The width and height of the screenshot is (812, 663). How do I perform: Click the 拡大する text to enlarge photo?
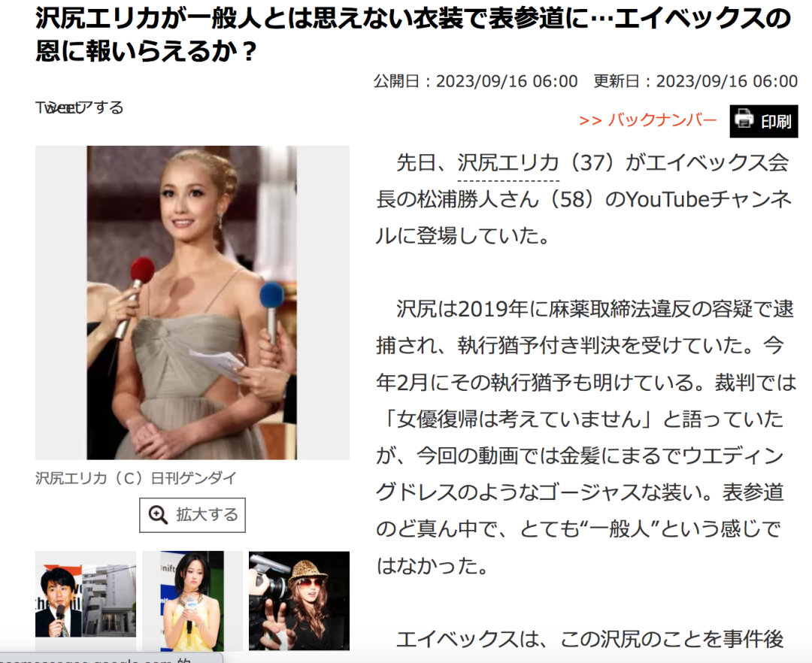(x=207, y=515)
